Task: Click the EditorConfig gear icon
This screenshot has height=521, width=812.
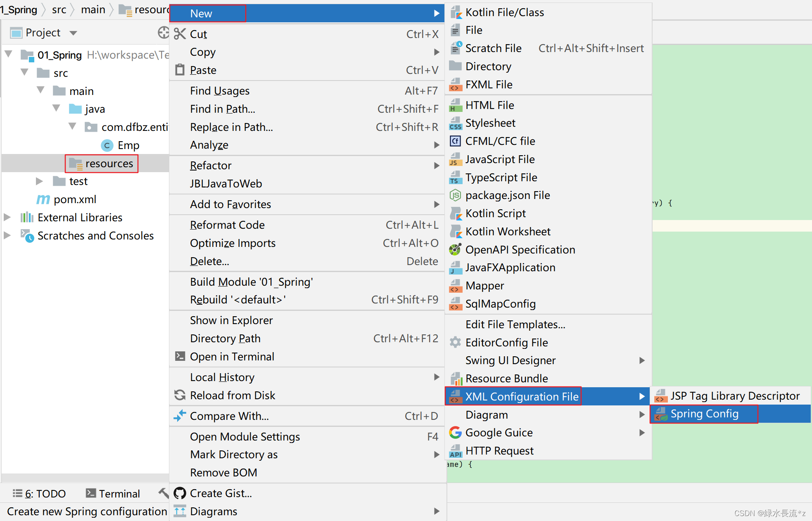Action: coord(456,343)
